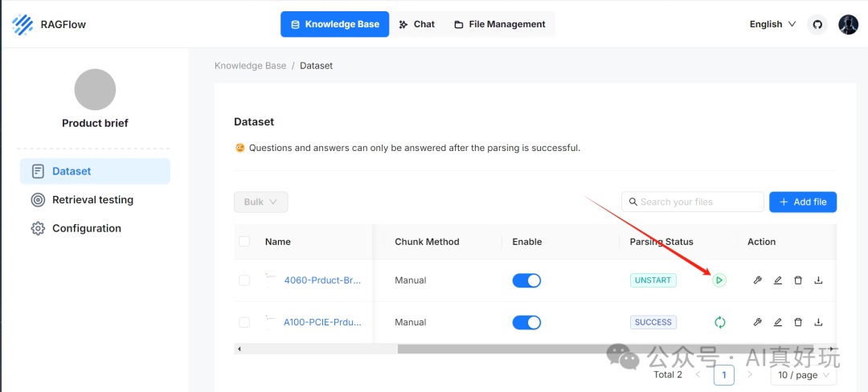Rename 4060-Prduct-Br with the pencil icon

[778, 280]
